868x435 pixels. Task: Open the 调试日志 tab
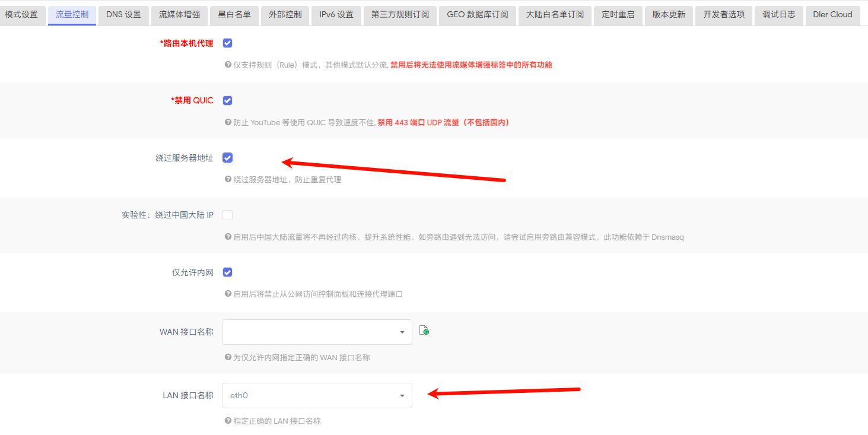click(x=778, y=15)
